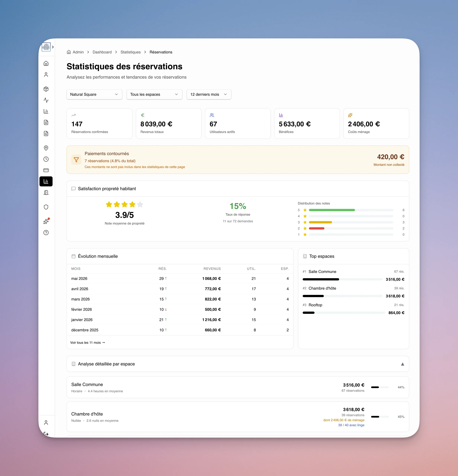Click the Salle Commune detailed analysis card

click(238, 387)
